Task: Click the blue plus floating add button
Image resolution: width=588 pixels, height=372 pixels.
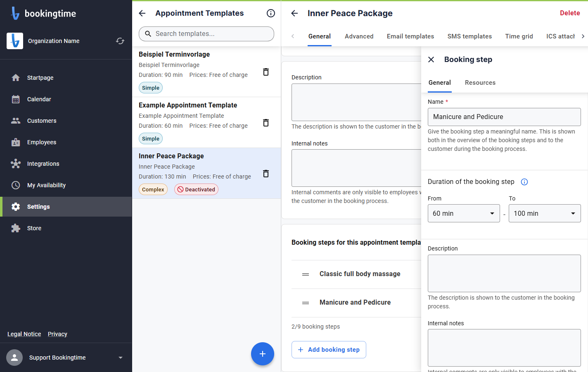Action: point(263,354)
